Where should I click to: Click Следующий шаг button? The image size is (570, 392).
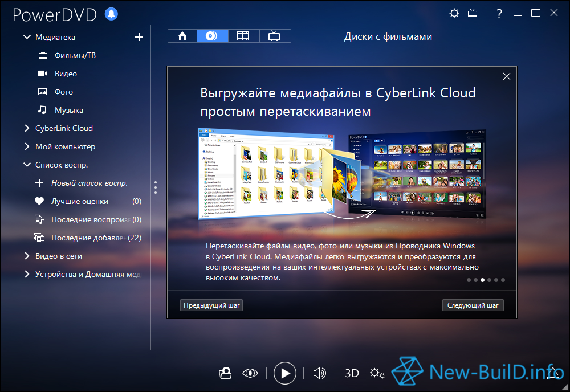[x=473, y=305]
